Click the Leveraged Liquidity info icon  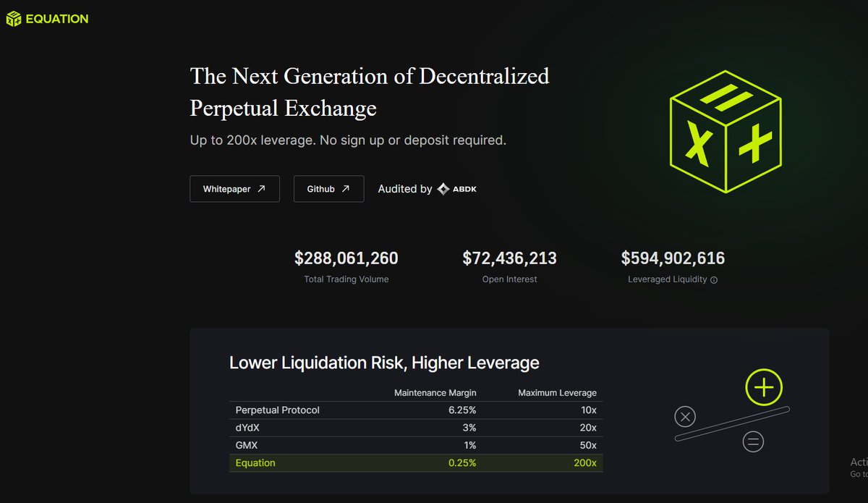pyautogui.click(x=714, y=280)
